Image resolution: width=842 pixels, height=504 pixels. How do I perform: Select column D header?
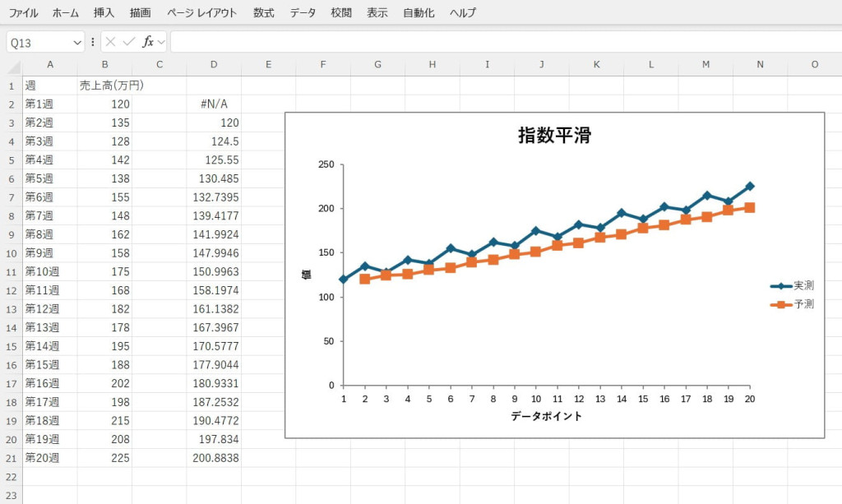tap(214, 65)
